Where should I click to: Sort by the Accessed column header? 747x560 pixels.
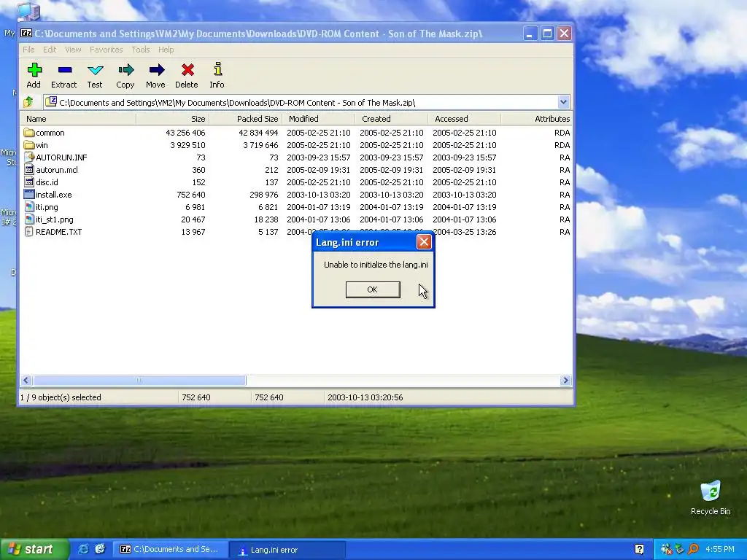coord(464,119)
